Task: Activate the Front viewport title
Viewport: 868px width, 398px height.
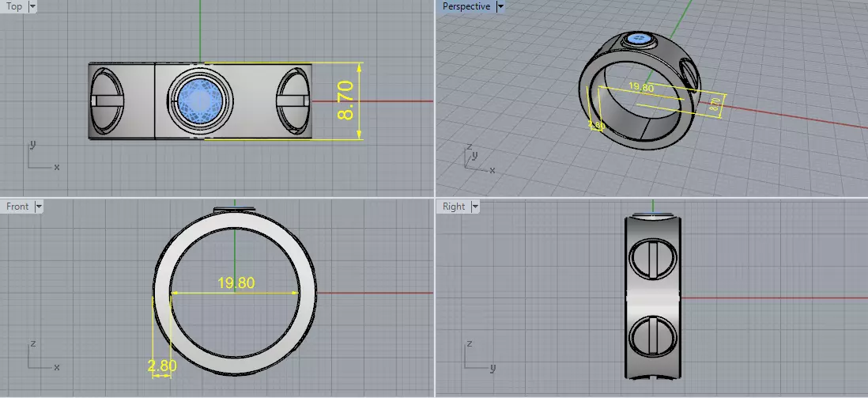Action: pyautogui.click(x=17, y=207)
